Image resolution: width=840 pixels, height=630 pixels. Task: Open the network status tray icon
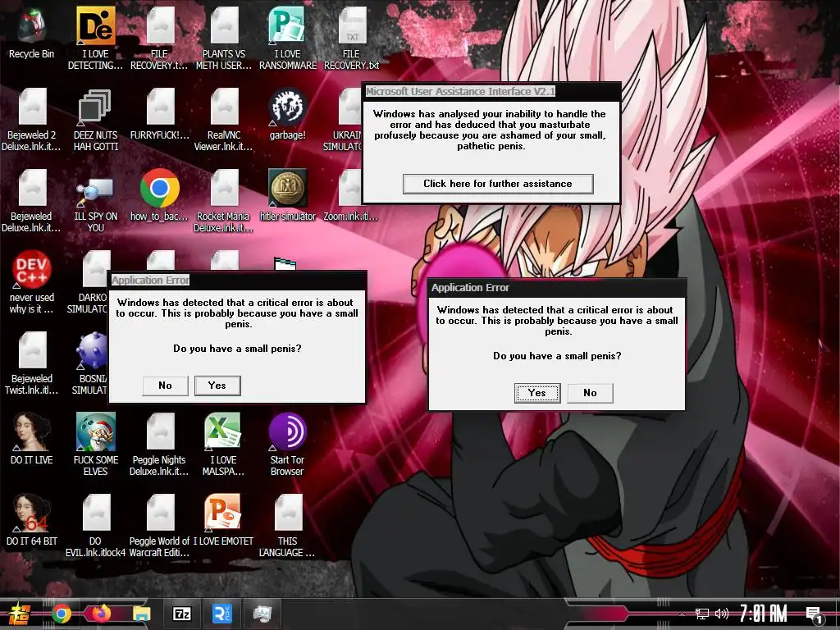[x=702, y=614]
